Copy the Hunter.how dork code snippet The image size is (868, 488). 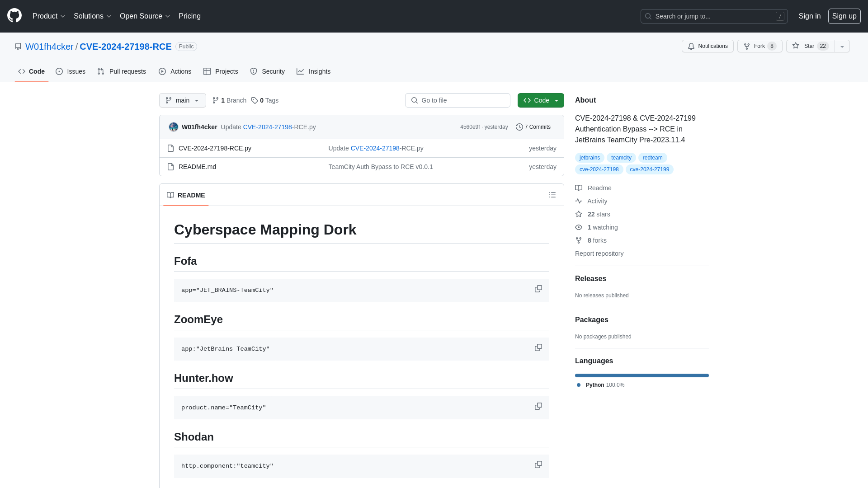click(x=538, y=407)
